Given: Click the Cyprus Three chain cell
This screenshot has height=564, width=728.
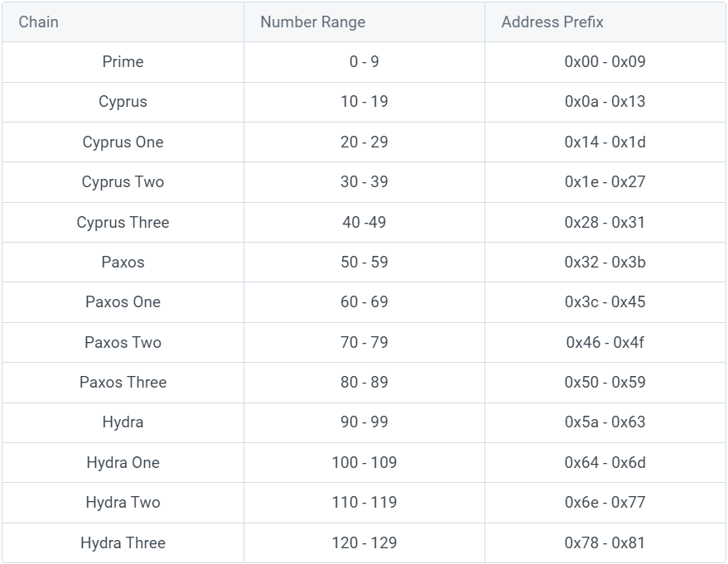Looking at the screenshot, I should [x=123, y=223].
